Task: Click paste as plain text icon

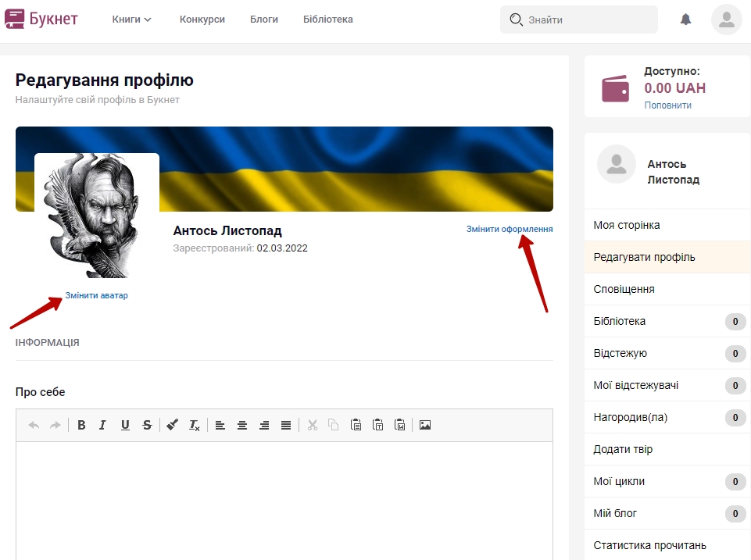Action: click(377, 425)
